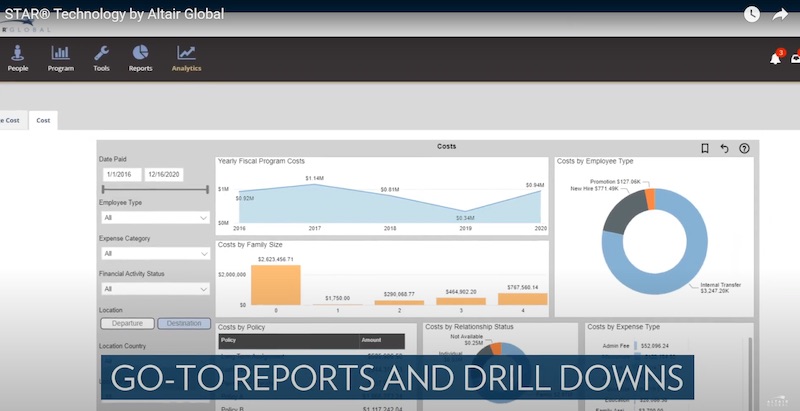Click the Promotion $127.06K label
The height and width of the screenshot is (411, 800).
pyautogui.click(x=615, y=182)
